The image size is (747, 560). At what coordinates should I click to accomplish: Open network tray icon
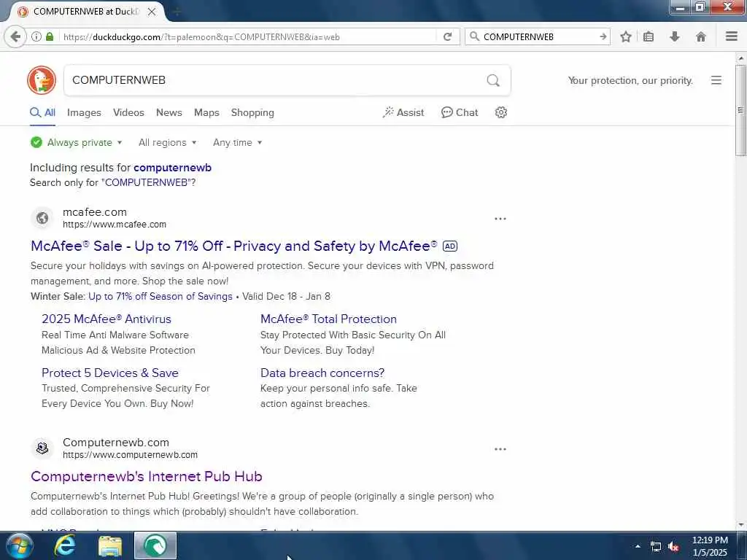click(656, 547)
